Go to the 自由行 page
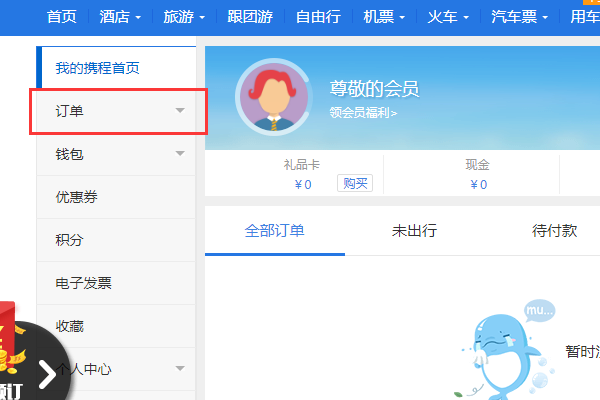This screenshot has width=600, height=400. 318,17
